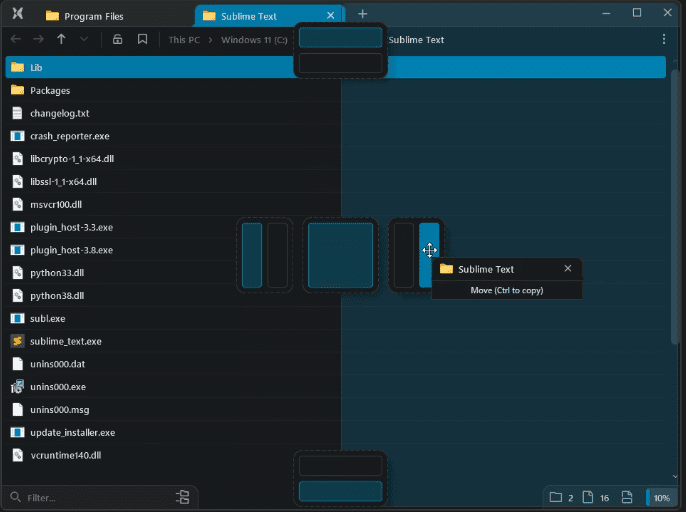Select libssl-1_1-x64.dll

pyautogui.click(x=336, y=181)
